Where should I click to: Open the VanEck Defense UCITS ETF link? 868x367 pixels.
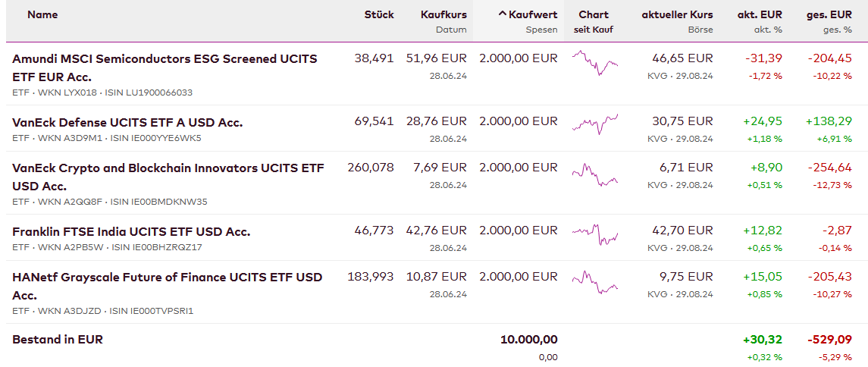pyautogui.click(x=127, y=122)
